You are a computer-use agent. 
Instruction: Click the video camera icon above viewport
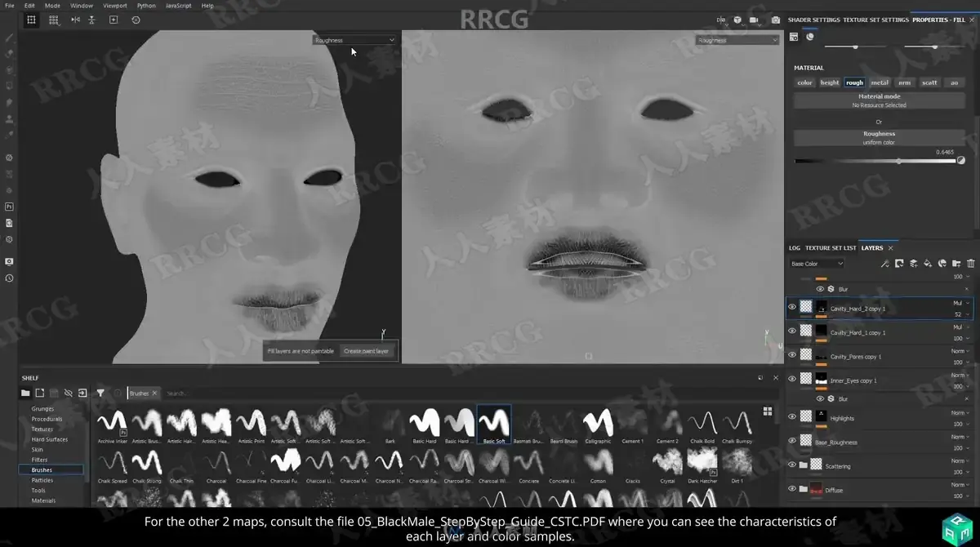tap(754, 20)
